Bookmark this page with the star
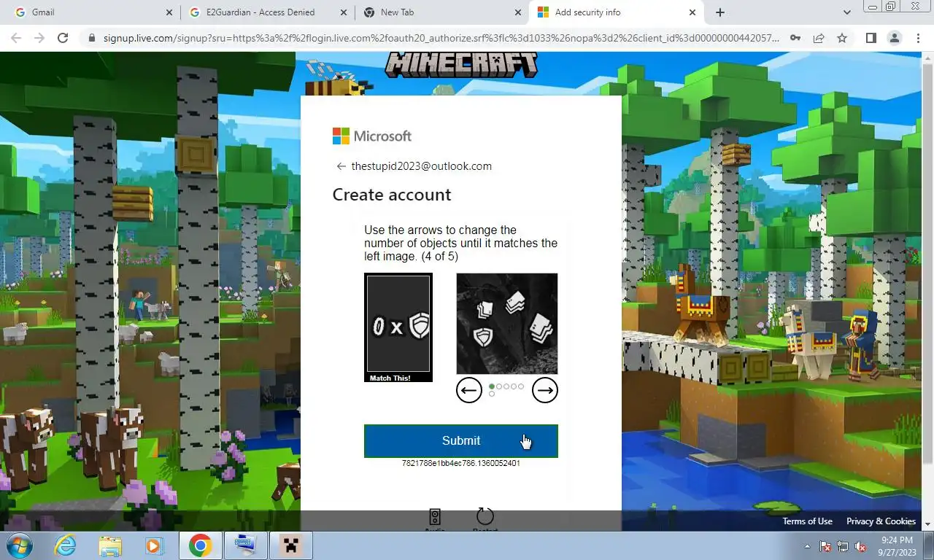Screen dimensions: 934x560 click(x=842, y=38)
